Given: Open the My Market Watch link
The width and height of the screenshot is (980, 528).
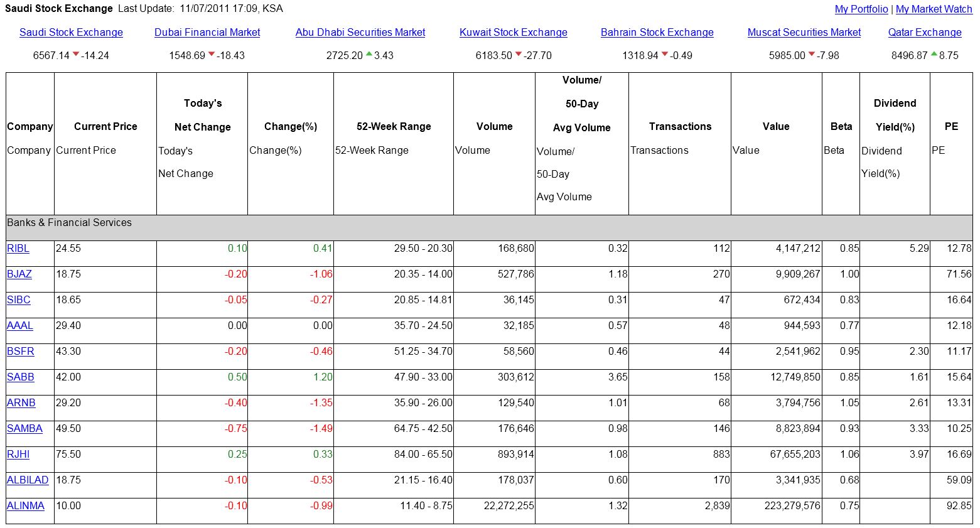Looking at the screenshot, I should pos(934,9).
